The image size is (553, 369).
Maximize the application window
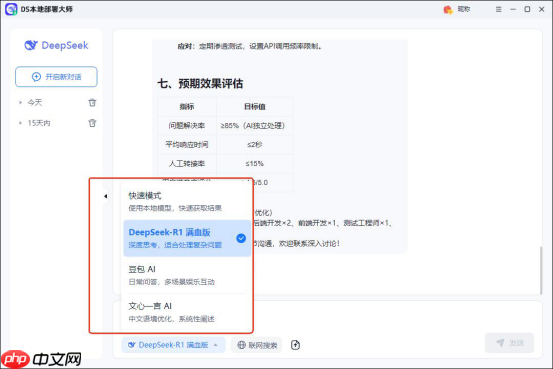tap(527, 10)
